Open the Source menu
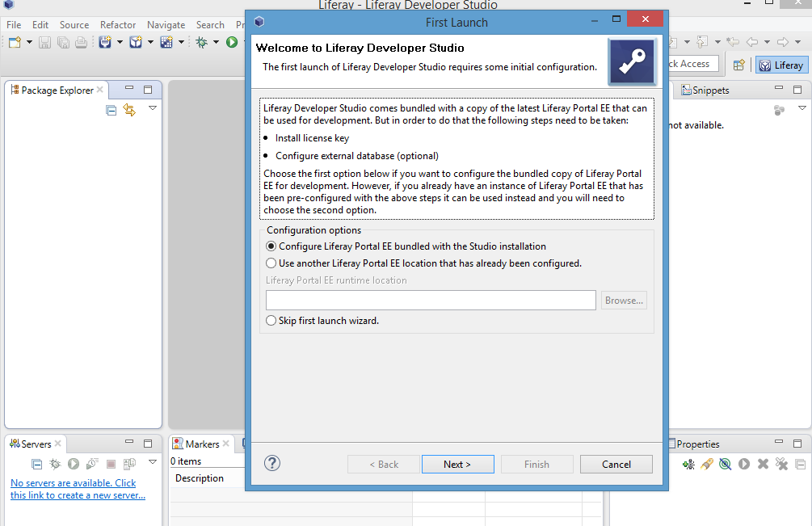The width and height of the screenshot is (812, 526). click(x=74, y=25)
